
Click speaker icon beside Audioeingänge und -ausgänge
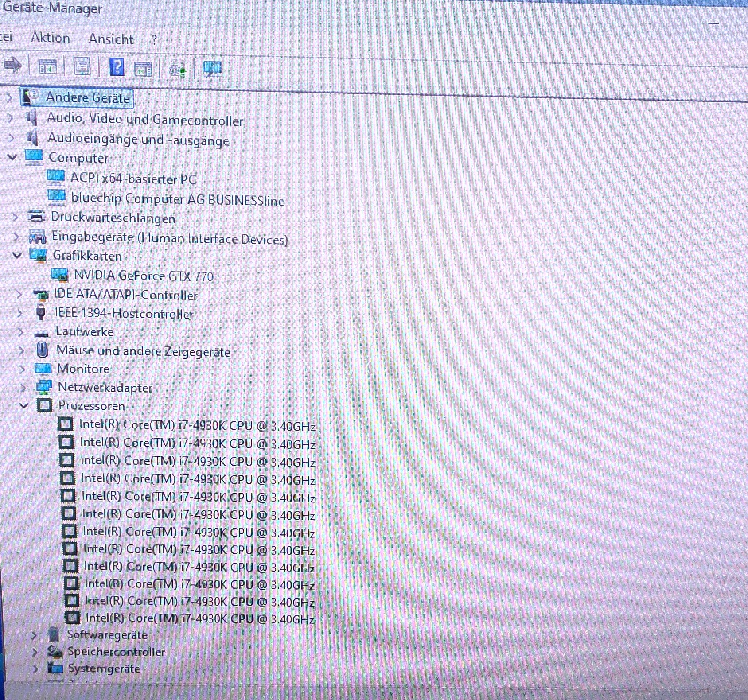(x=32, y=137)
